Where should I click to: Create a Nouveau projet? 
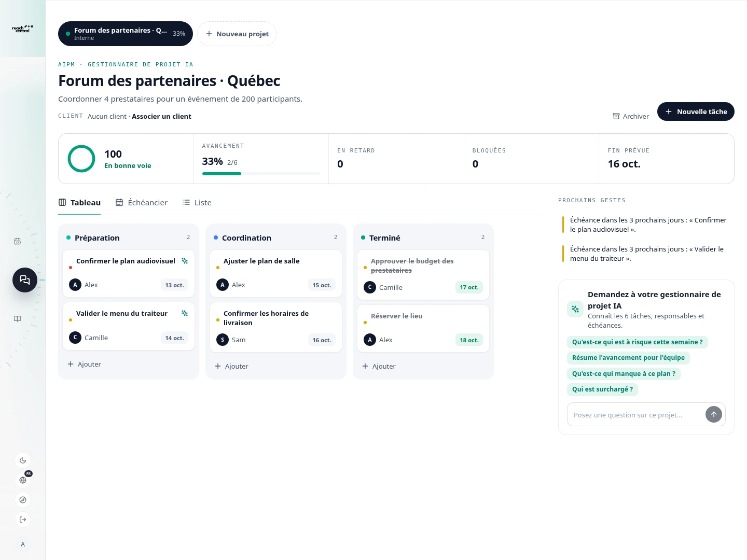click(237, 34)
